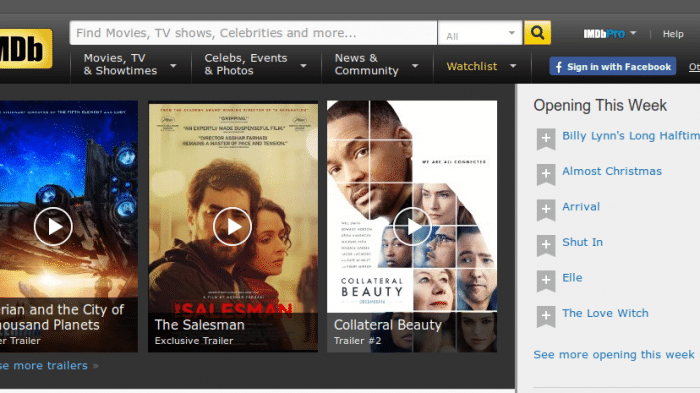The image size is (700, 393).
Task: Play Collateral Beauty trailer
Action: [412, 226]
